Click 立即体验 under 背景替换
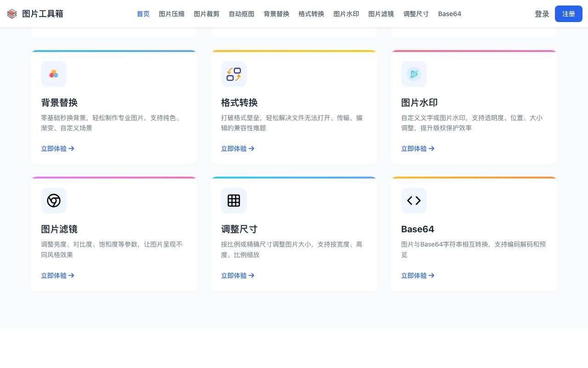The height and width of the screenshot is (368, 588). coord(58,149)
